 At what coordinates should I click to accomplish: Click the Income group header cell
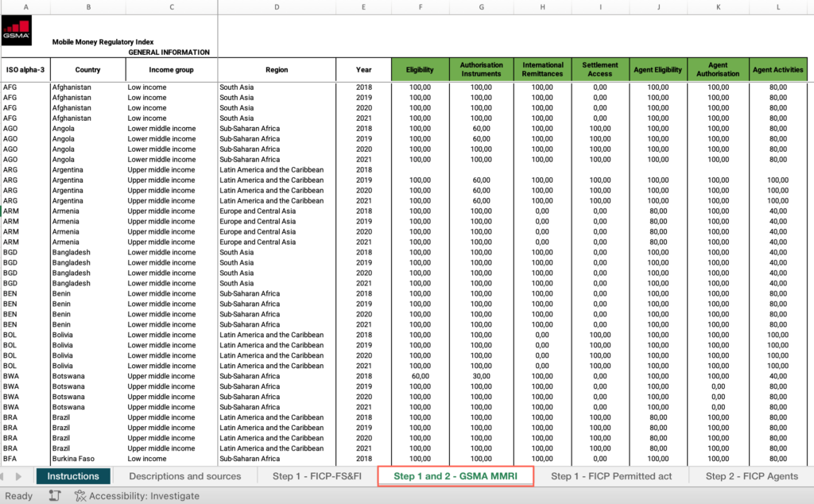pos(172,69)
